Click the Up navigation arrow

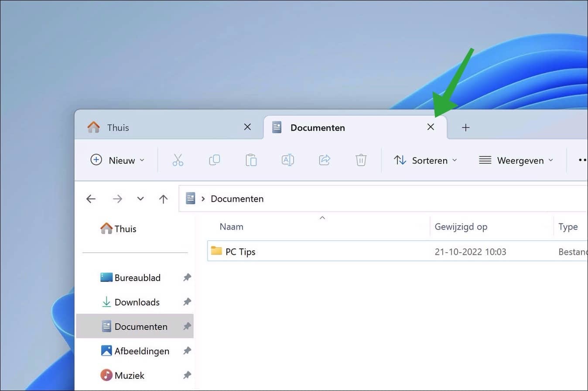tap(163, 199)
